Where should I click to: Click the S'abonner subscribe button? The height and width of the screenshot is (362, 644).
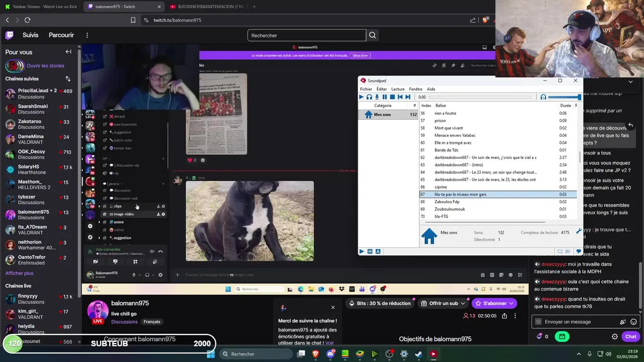[495, 303]
